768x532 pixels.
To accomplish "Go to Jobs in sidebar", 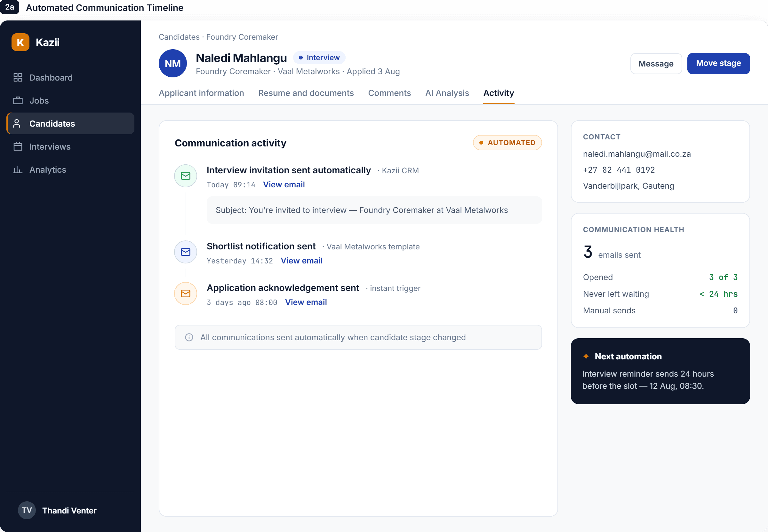I will [x=70, y=100].
